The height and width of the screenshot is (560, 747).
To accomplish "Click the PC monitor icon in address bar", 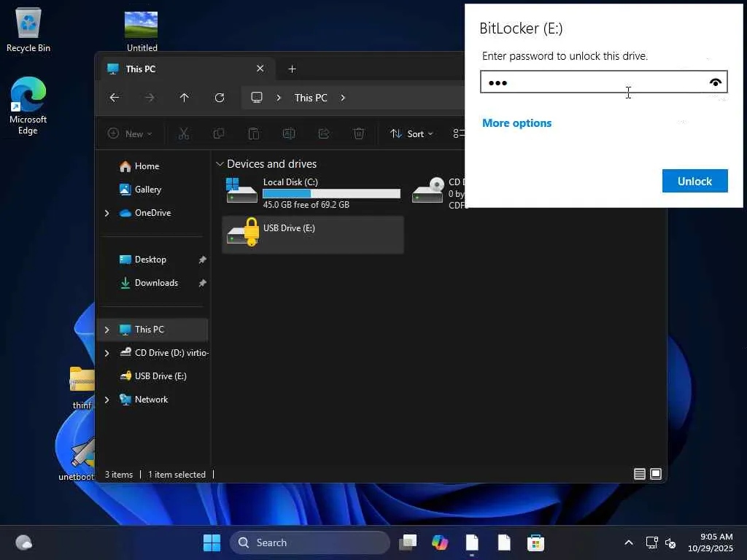I will coord(257,98).
